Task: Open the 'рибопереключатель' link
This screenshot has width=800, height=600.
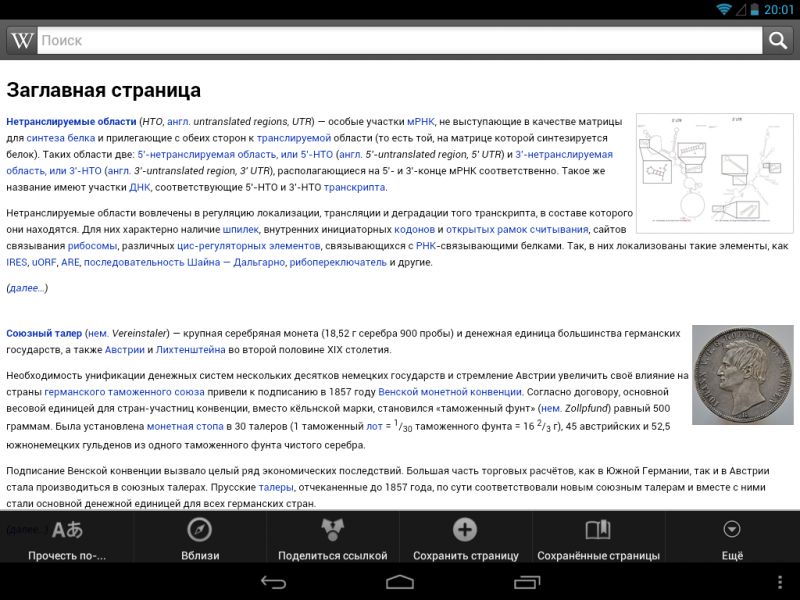Action: pos(339,262)
